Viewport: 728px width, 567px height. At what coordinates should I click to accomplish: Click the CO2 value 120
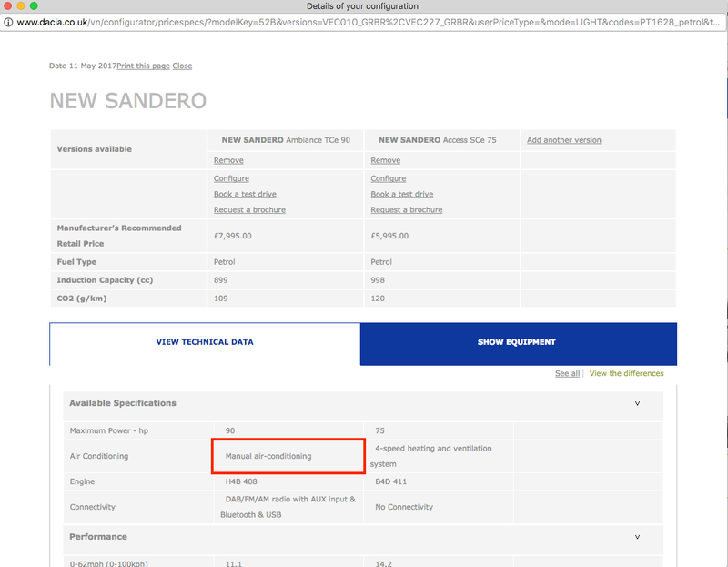(378, 299)
